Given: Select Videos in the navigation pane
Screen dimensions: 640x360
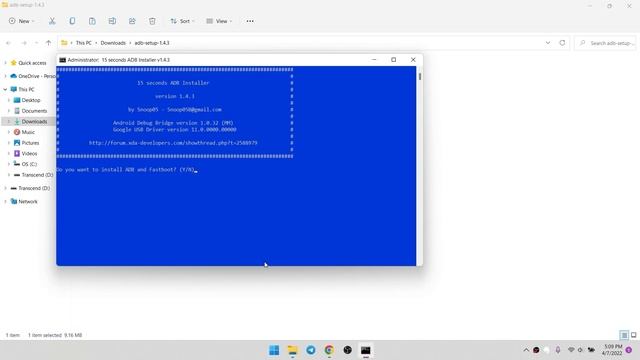Looking at the screenshot, I should coord(25,153).
